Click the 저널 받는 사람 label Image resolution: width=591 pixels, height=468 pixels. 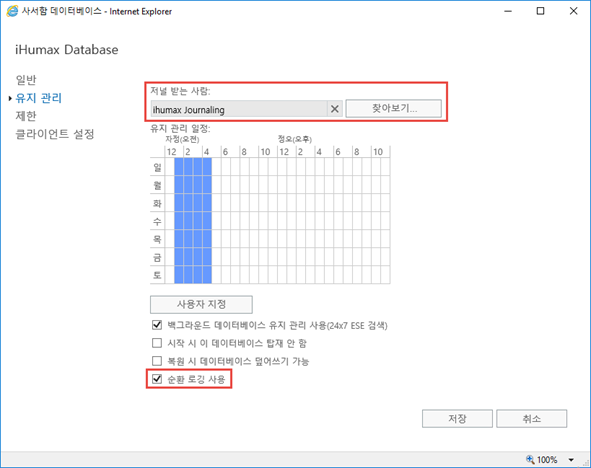tap(180, 91)
